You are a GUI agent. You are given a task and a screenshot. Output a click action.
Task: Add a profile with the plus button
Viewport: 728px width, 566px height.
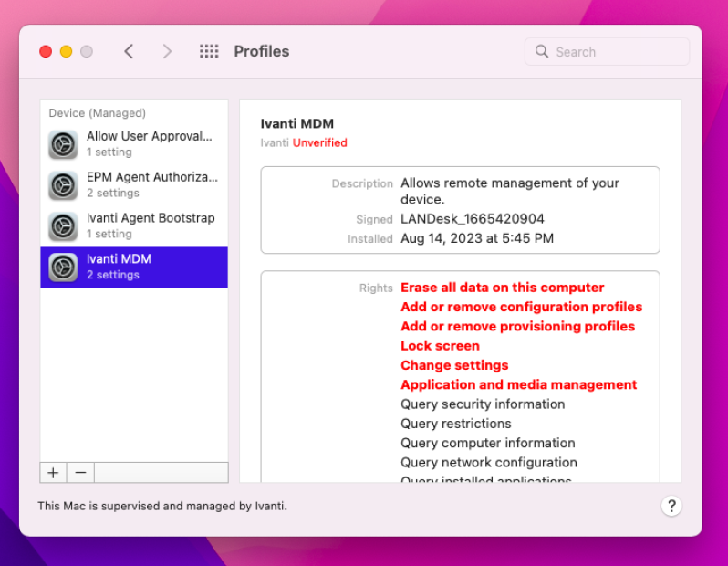[53, 472]
